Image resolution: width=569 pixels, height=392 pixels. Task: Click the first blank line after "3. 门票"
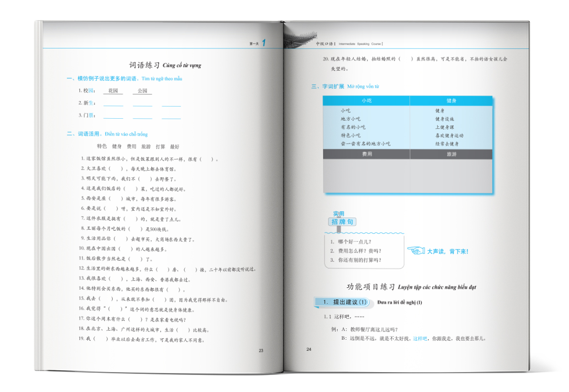[x=113, y=118]
